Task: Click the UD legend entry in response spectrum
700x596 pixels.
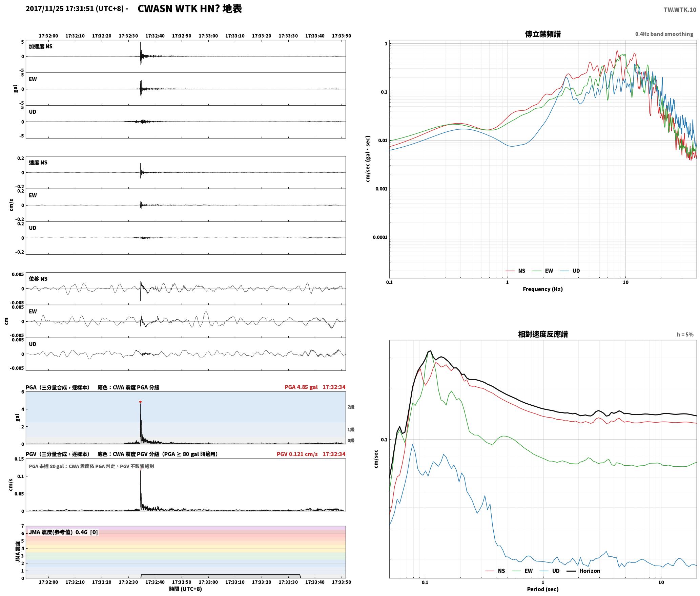Action: tap(550, 571)
